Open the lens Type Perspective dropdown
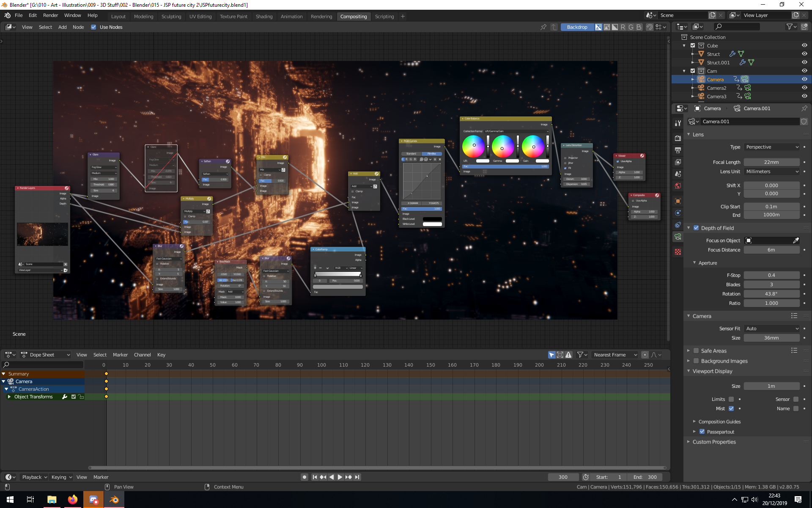The height and width of the screenshot is (508, 812). click(771, 147)
